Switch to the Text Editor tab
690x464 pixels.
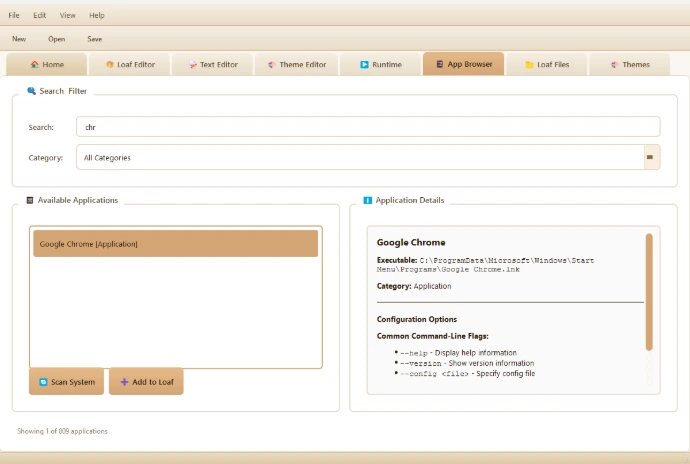[213, 64]
